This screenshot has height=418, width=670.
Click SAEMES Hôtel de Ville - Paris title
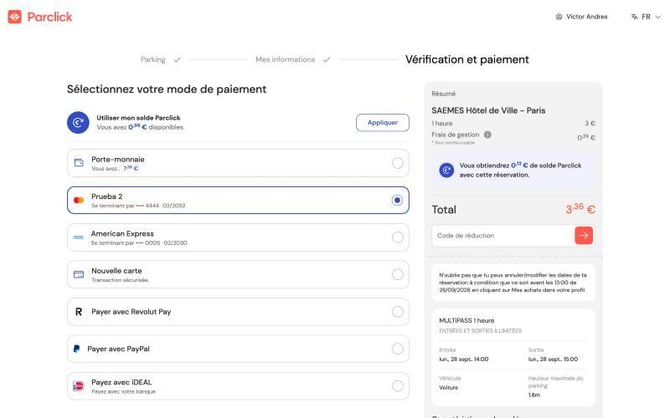click(488, 110)
